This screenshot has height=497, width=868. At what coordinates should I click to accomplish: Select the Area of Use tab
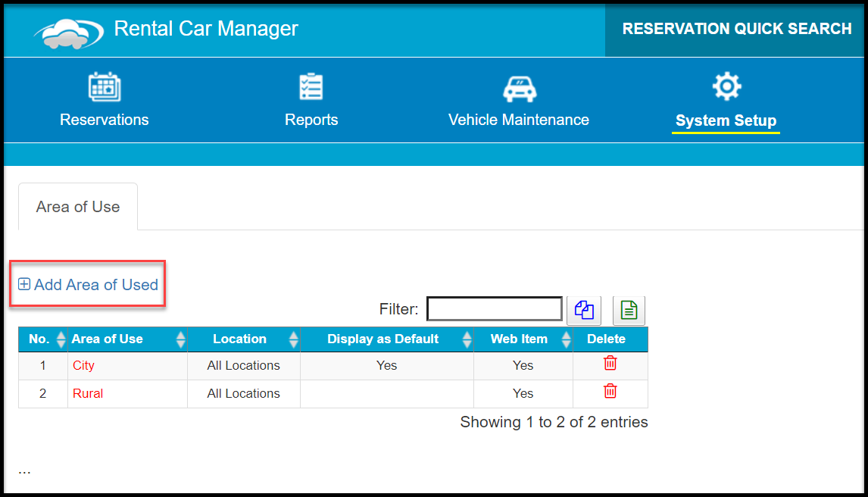coord(78,206)
